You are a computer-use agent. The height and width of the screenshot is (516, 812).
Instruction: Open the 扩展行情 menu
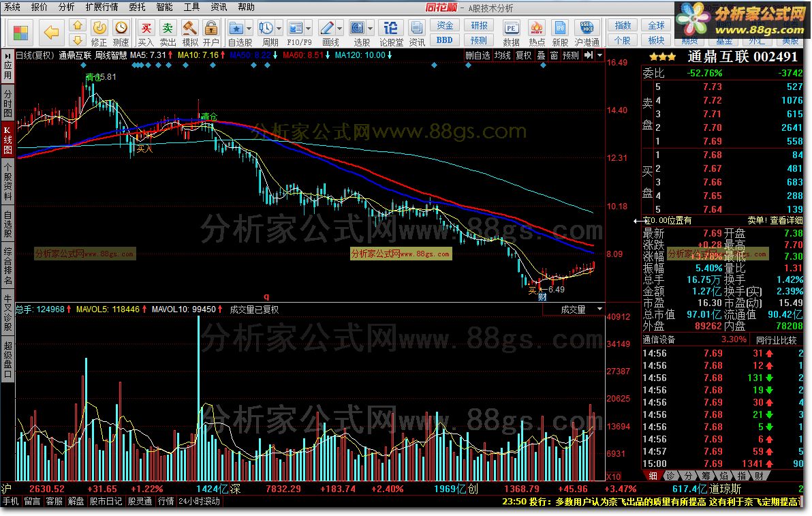pos(101,7)
